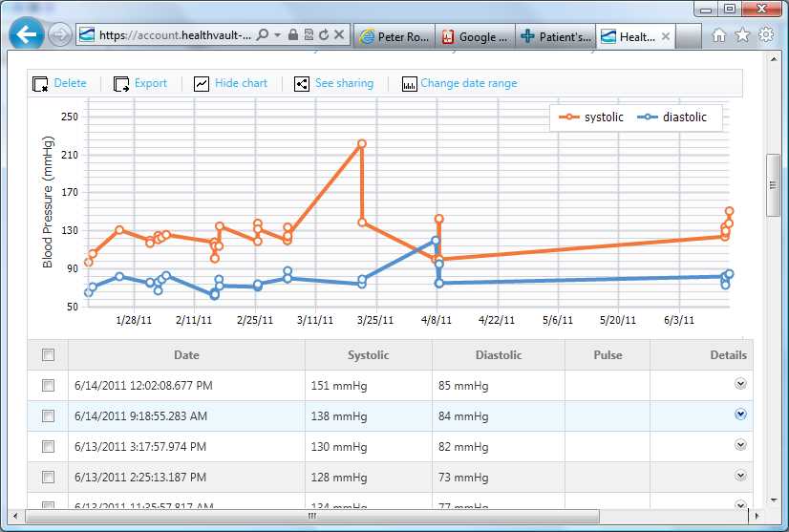Viewport: 789px width, 532px height.
Task: Go to the browser home page icon
Action: click(719, 34)
